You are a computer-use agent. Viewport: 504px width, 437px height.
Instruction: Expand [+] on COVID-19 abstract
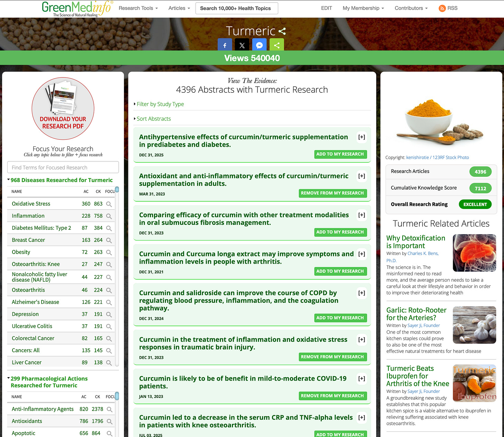pyautogui.click(x=362, y=379)
